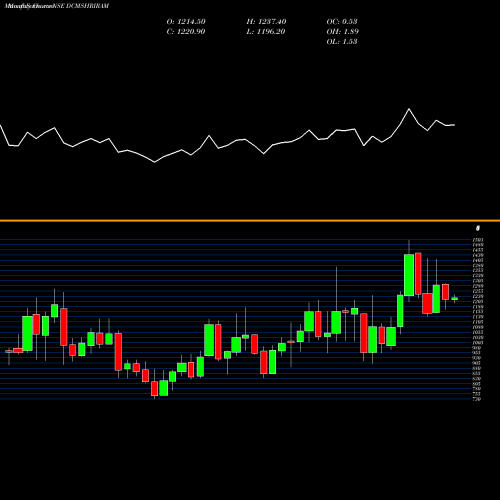Click the highest peak of the white indicator line
Image resolution: width=500 pixels, height=500 pixels.
pos(409,109)
